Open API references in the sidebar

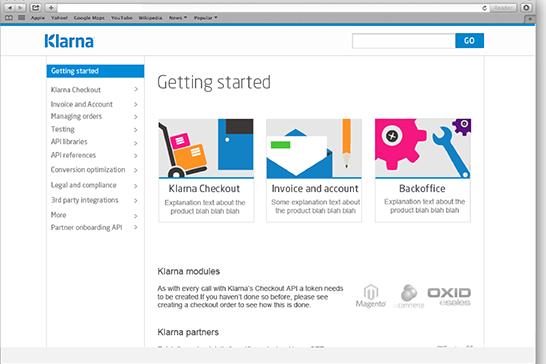[73, 155]
